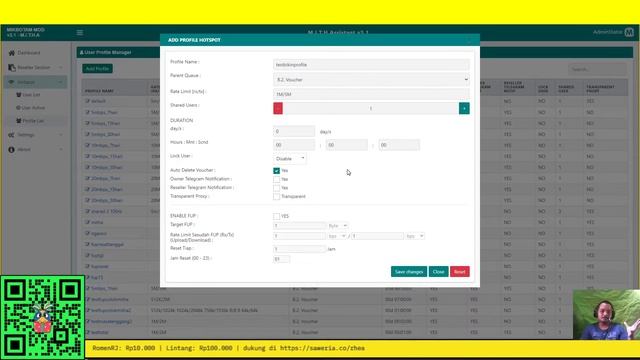Collapse the Hotspot sidebar menu
This screenshot has width=640, height=360.
tap(36, 82)
